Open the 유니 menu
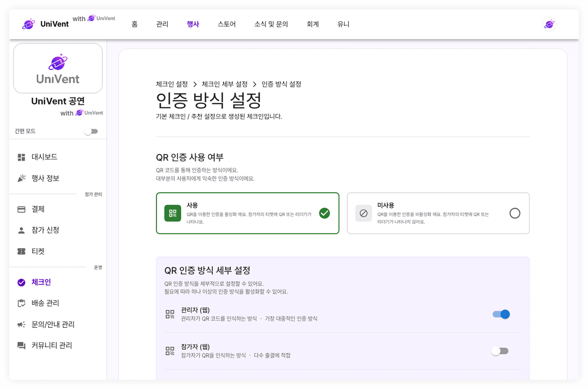This screenshot has height=389, width=588. click(343, 24)
